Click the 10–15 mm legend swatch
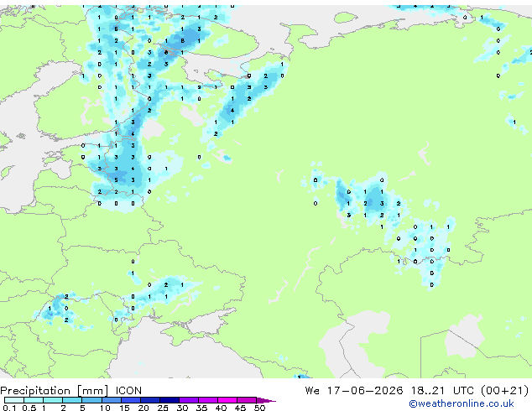Viewport: 532px width, 411px height. pyautogui.click(x=111, y=400)
